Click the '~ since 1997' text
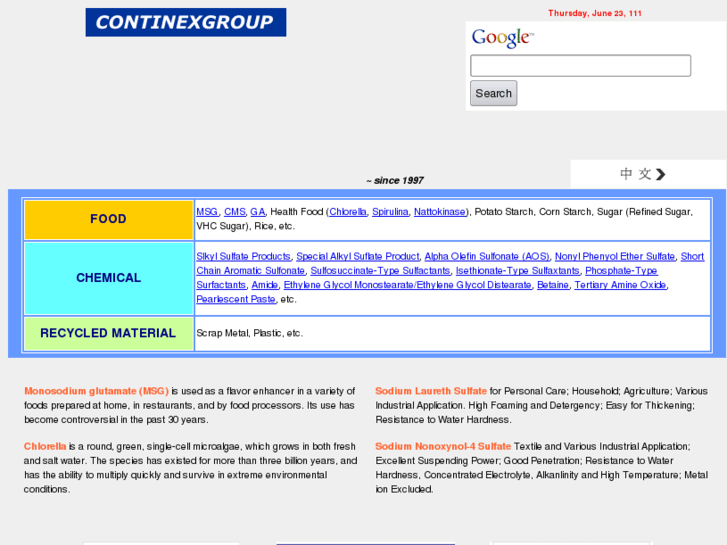 [x=395, y=180]
